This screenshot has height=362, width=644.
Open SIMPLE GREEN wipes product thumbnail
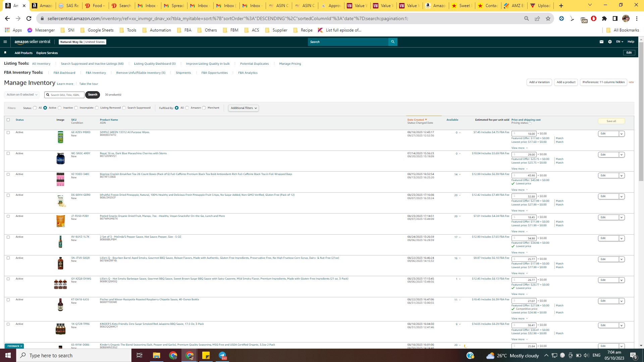click(60, 137)
